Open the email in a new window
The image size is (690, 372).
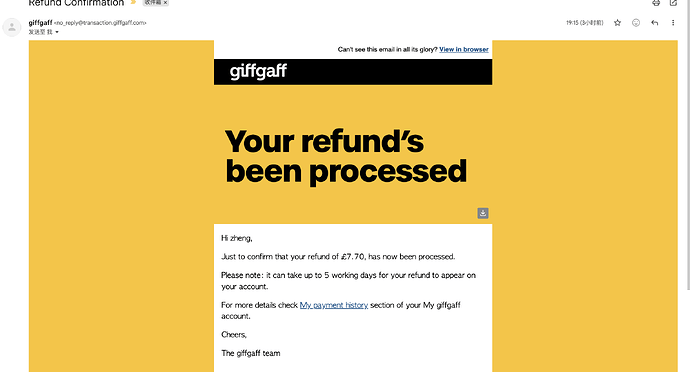coord(673,3)
